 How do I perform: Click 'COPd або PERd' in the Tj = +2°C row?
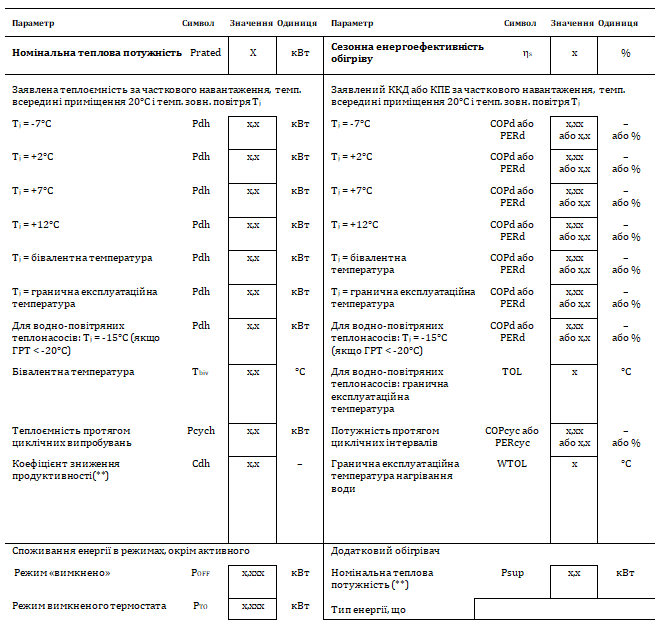[x=512, y=163]
